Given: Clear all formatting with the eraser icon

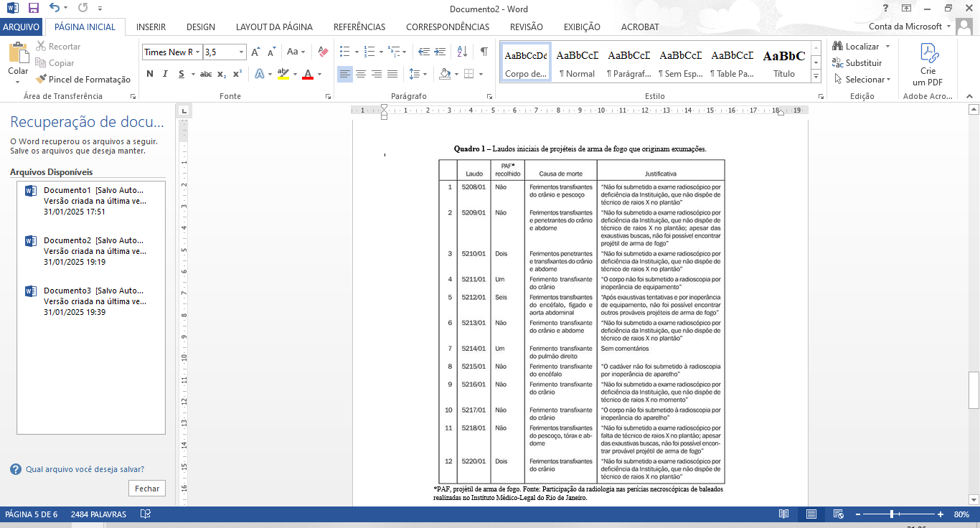Looking at the screenshot, I should [323, 52].
